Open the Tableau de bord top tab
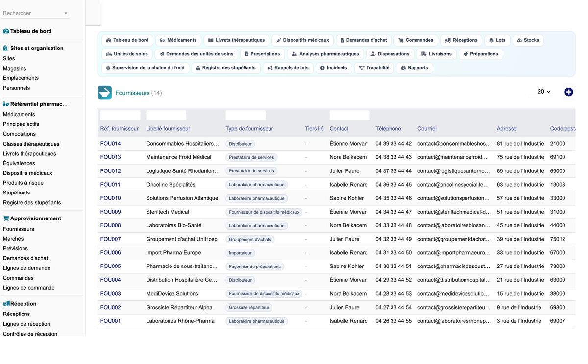This screenshot has height=364, width=588. [127, 40]
